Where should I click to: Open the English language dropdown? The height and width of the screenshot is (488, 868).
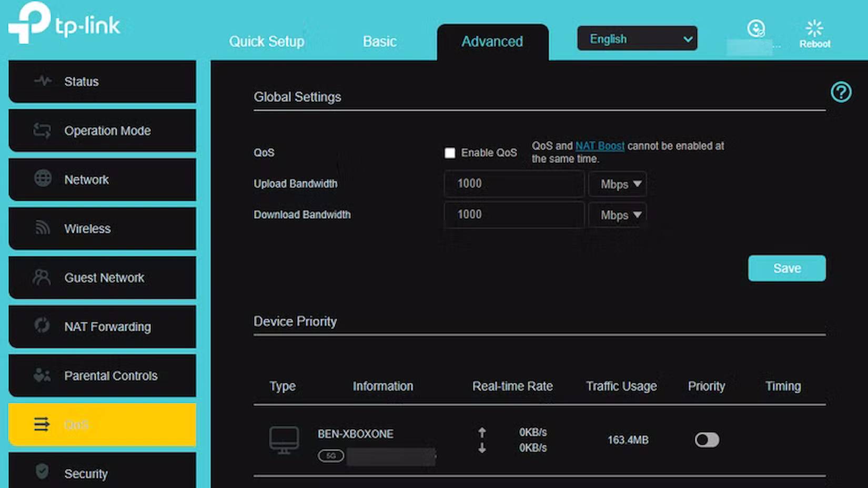(637, 38)
